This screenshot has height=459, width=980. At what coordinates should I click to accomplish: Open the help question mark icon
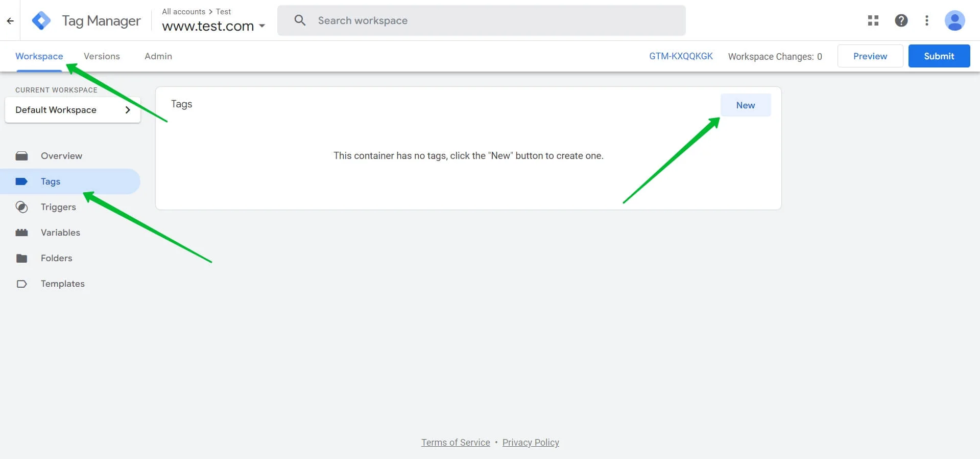point(901,20)
